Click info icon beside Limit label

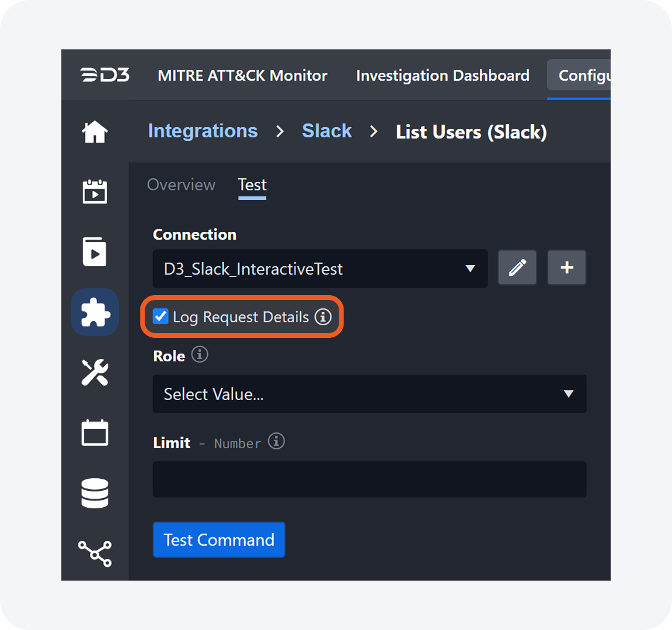click(x=276, y=441)
